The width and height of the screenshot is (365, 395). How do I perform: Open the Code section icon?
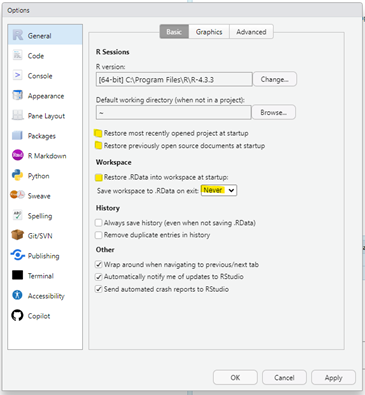pos(17,55)
